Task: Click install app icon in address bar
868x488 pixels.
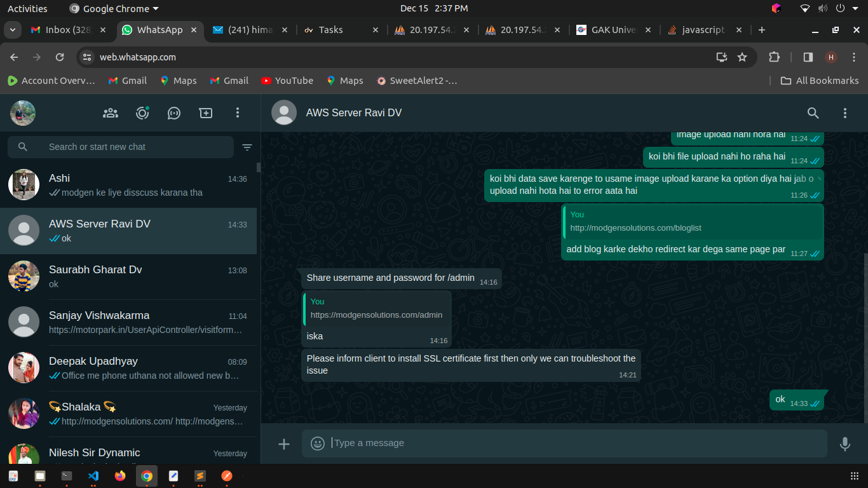Action: tap(722, 57)
